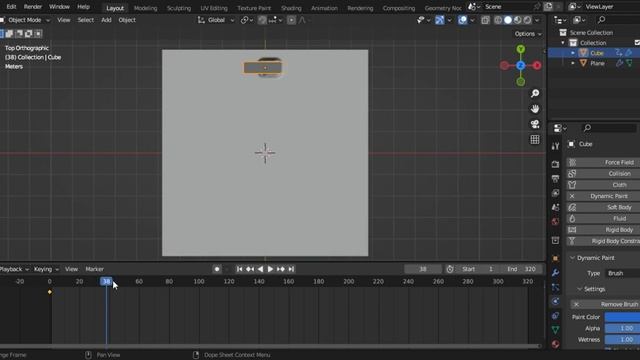Open the Help menu
The height and width of the screenshot is (360, 640).
coord(83,7)
